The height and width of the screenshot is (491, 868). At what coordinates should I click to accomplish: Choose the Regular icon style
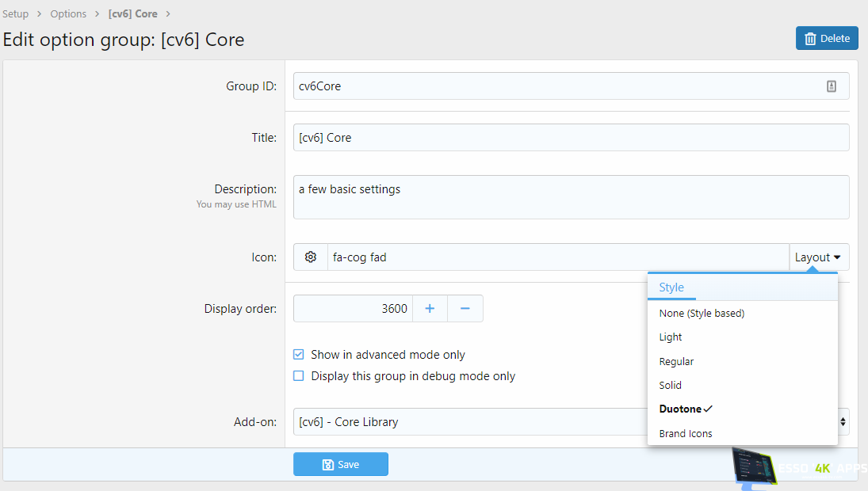tap(676, 361)
